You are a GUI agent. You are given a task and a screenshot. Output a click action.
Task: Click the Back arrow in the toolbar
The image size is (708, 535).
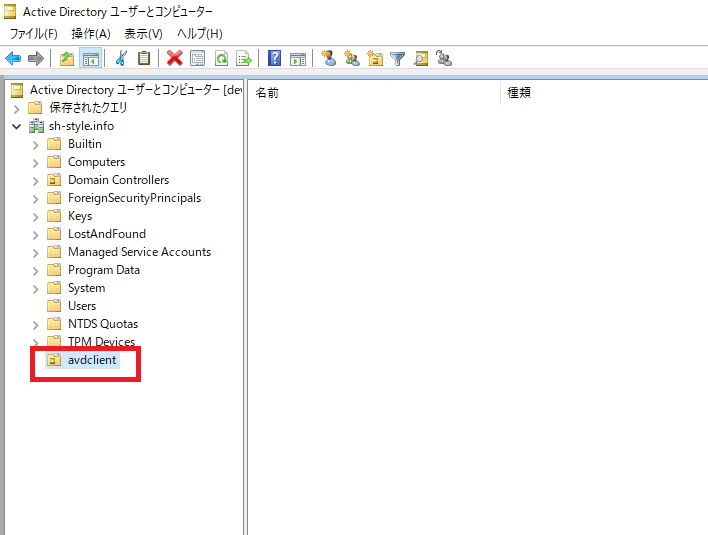13,59
